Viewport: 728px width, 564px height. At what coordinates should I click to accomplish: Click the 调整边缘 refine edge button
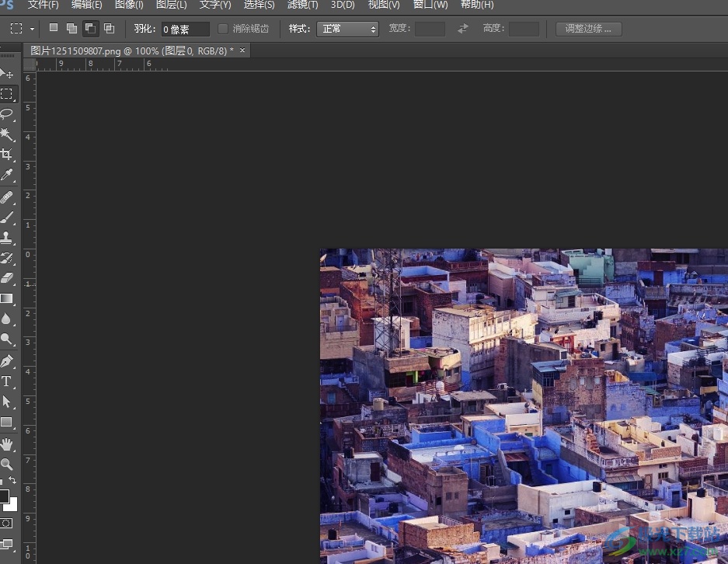coord(588,29)
